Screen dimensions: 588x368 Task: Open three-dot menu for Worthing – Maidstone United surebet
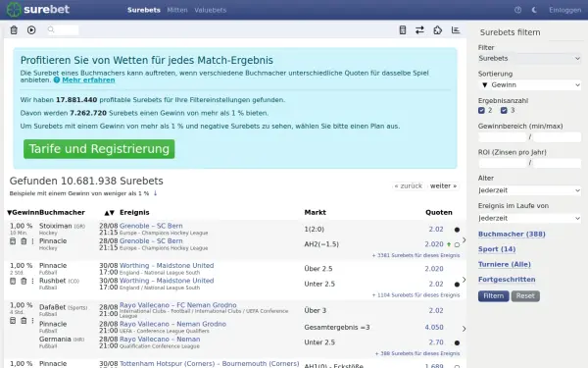point(32,281)
